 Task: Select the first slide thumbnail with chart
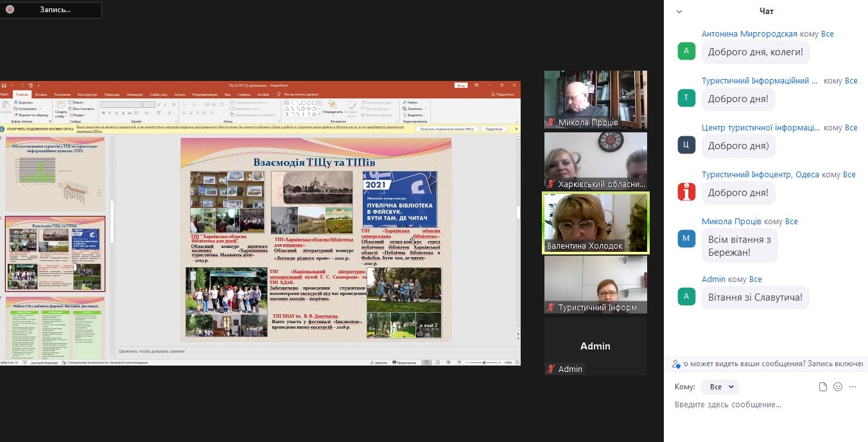click(55, 174)
